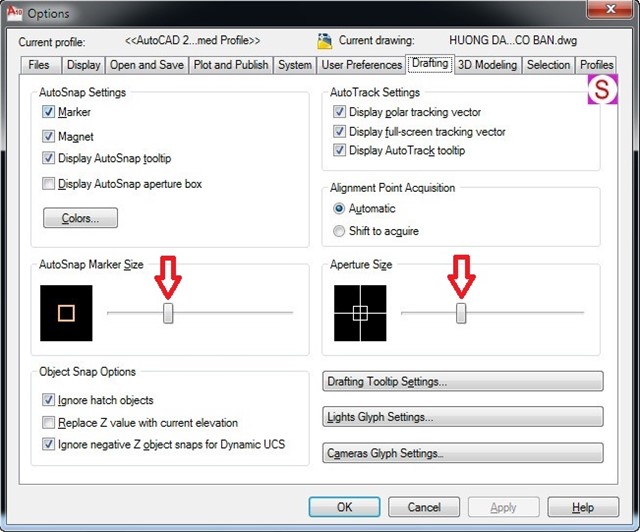Enable Display AutoSnap aperture box

point(48,184)
